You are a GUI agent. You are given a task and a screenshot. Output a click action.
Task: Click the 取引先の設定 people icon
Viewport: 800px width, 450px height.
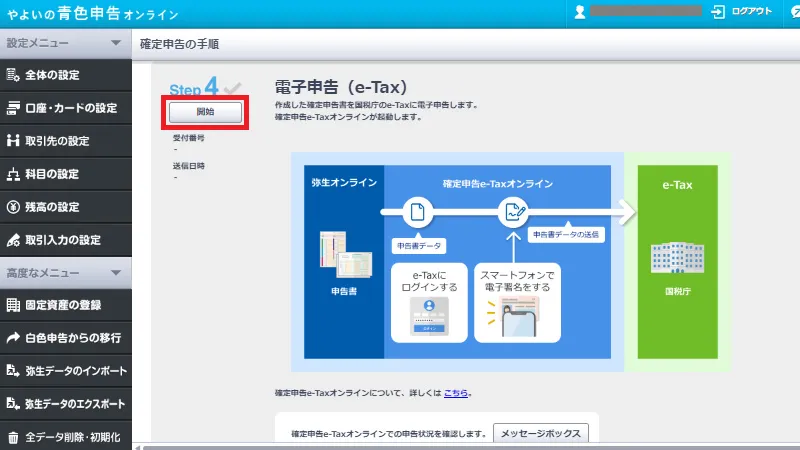(x=13, y=141)
